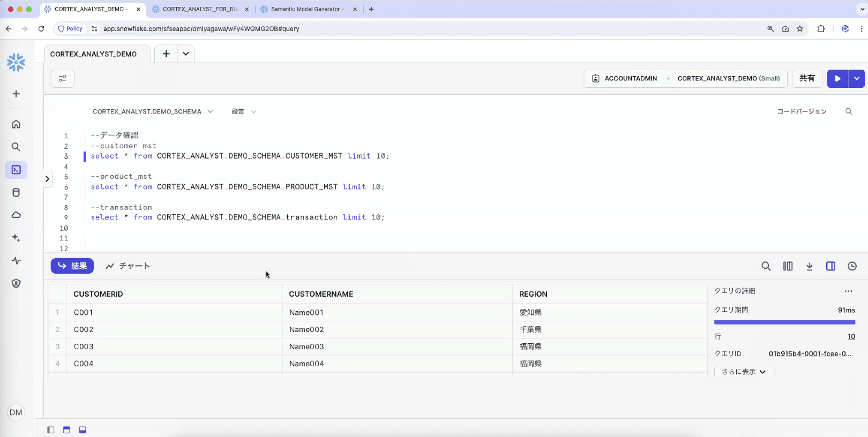Click the PRODUCT_MST query on line 6
Viewport: 868px width, 437px height.
tap(237, 187)
